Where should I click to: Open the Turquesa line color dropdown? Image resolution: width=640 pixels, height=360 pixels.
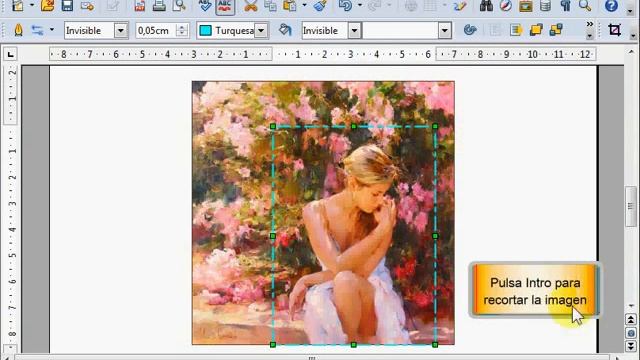(261, 31)
